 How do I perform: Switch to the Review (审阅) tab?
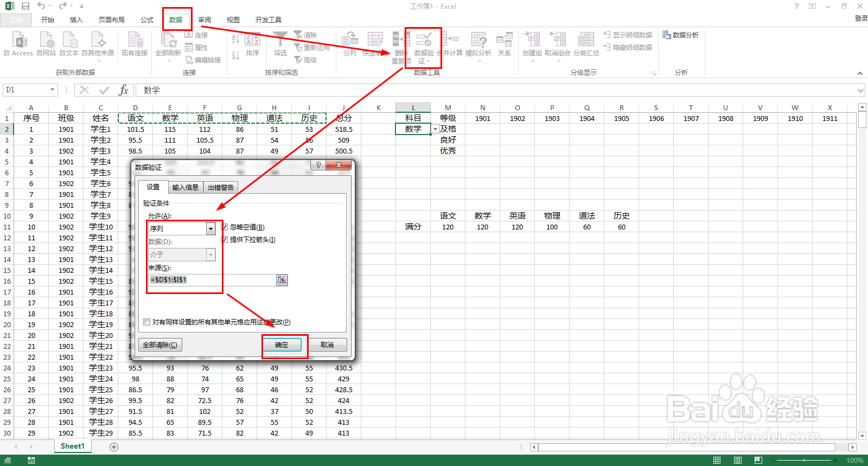point(205,20)
